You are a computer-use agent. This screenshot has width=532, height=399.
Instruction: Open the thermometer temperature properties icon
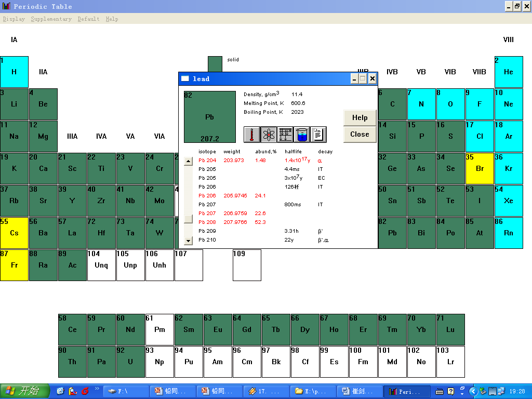252,135
